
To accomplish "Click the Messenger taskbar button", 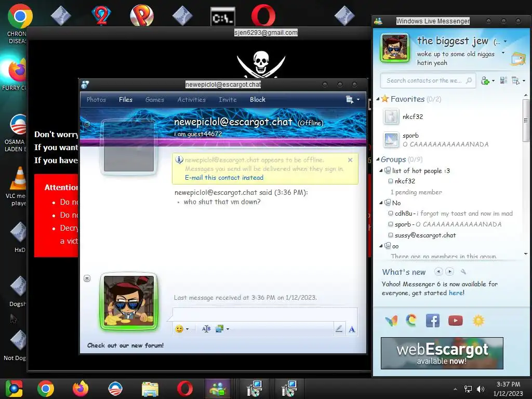I will [x=218, y=389].
